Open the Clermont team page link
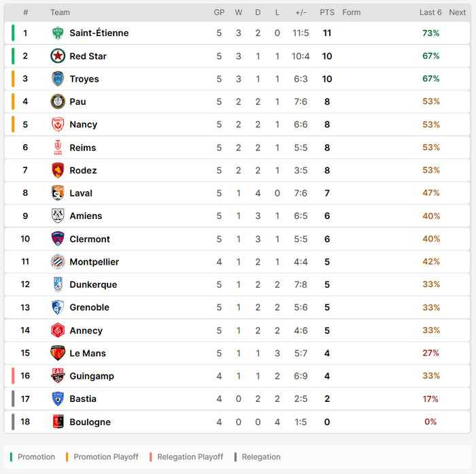476x474 pixels. pyautogui.click(x=89, y=239)
